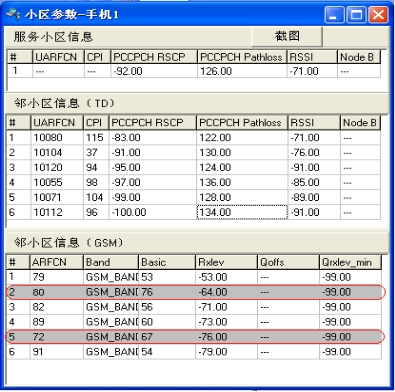Click TD RSCP cell -83.00
The height and width of the screenshot is (392, 395).
tap(153, 137)
